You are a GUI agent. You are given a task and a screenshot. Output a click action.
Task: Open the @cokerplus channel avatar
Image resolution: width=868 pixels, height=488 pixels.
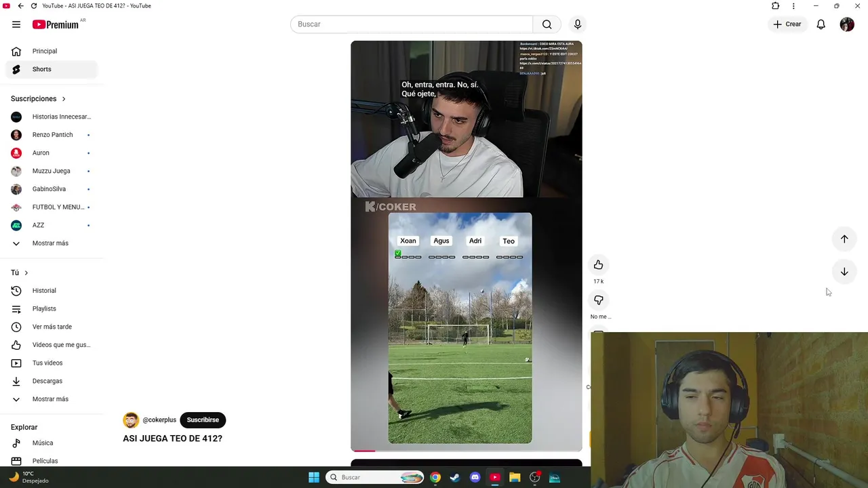[131, 420]
